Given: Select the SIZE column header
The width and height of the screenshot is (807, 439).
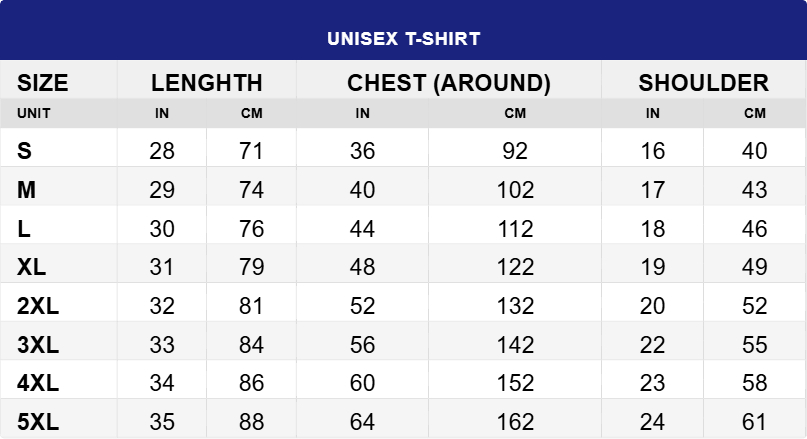Looking at the screenshot, I should pos(43,83).
